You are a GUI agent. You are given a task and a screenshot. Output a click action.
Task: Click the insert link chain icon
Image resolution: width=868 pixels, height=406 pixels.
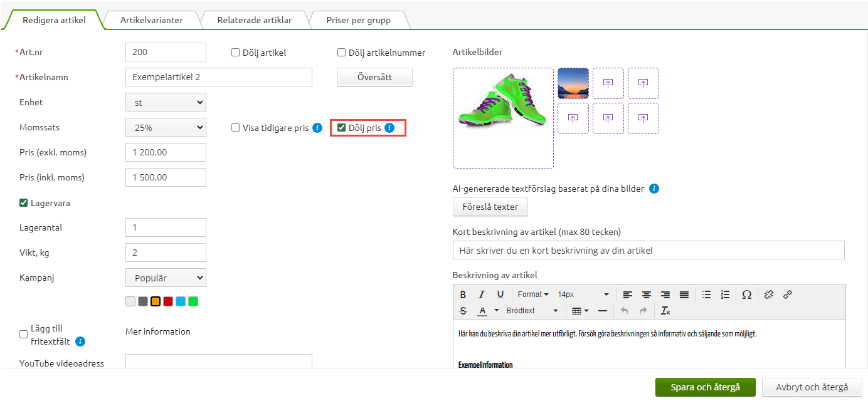(788, 294)
